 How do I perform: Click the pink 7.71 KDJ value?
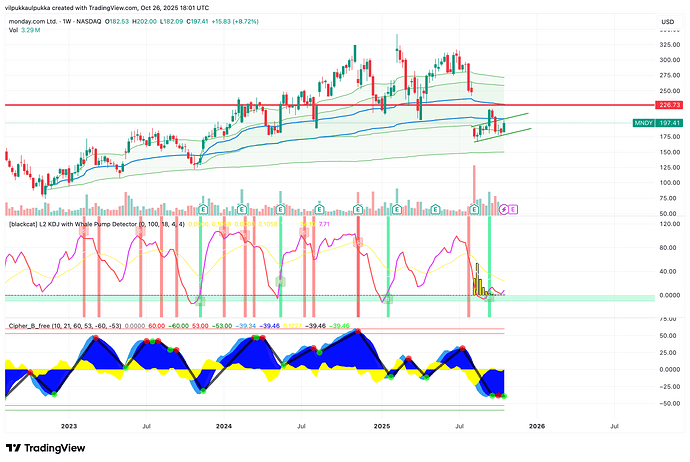point(324,224)
